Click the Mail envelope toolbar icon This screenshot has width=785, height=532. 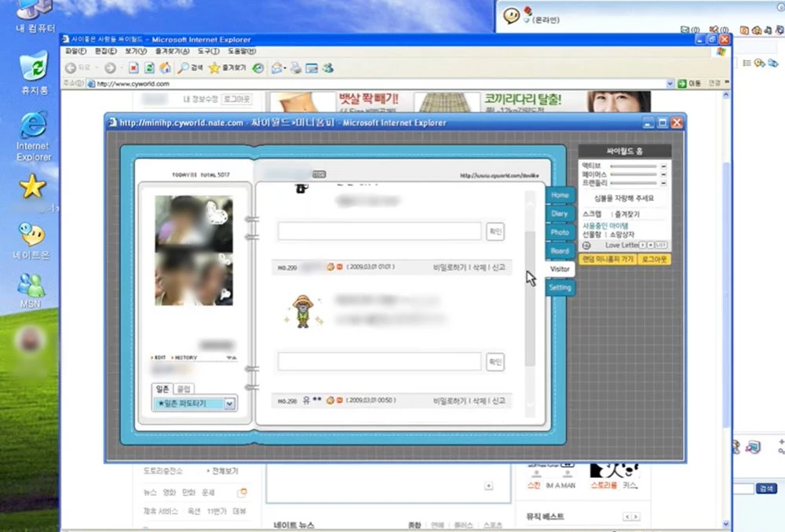pyautogui.click(x=276, y=68)
